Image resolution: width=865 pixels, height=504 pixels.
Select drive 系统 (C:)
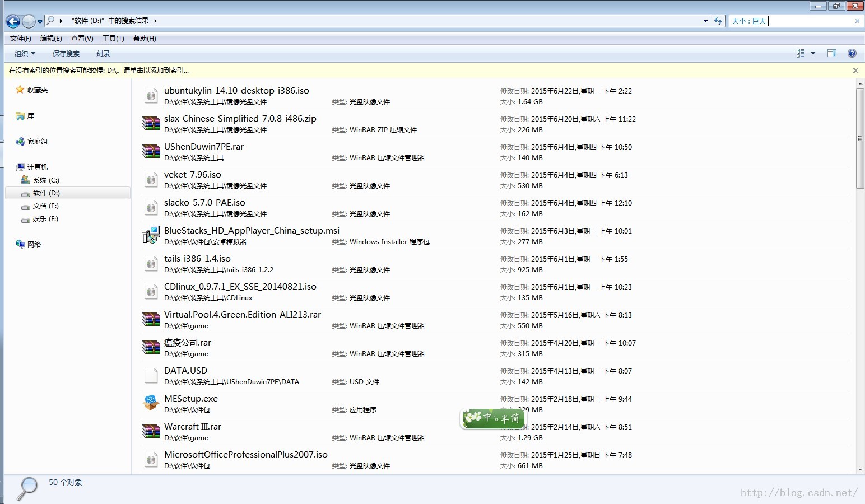point(46,180)
